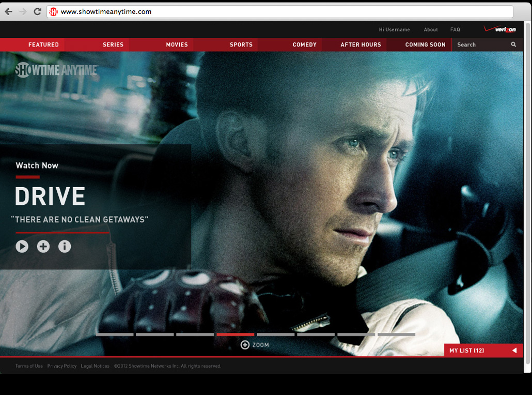Image resolution: width=532 pixels, height=395 pixels.
Task: Click "THERE ARE NO CLEAN GETAWAYS" tagline
Action: (x=80, y=219)
